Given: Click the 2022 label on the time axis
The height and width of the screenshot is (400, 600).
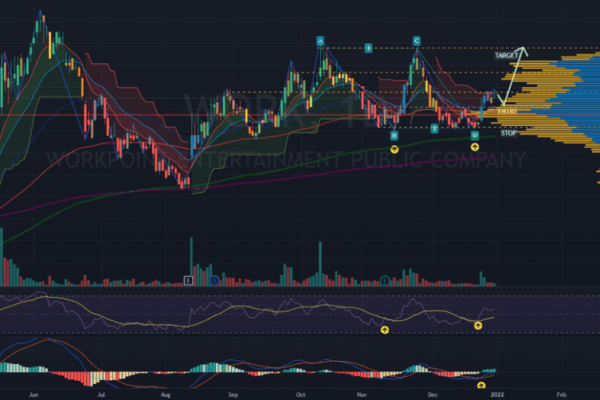Looking at the screenshot, I should tap(497, 395).
